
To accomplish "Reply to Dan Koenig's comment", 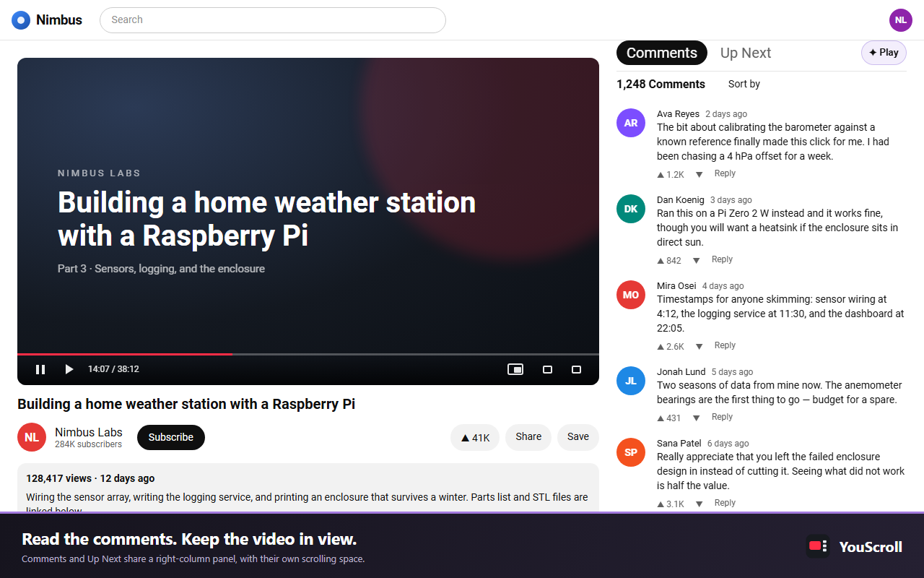I will pos(722,259).
